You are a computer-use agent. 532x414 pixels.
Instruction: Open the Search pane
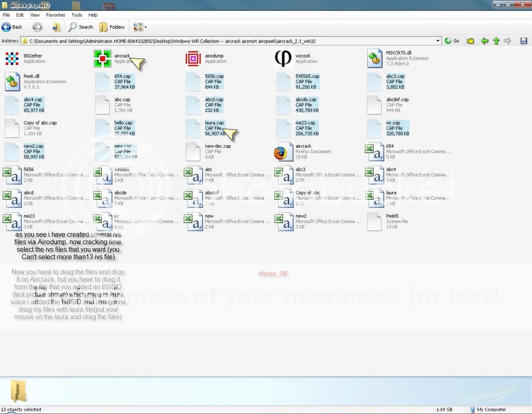(81, 27)
